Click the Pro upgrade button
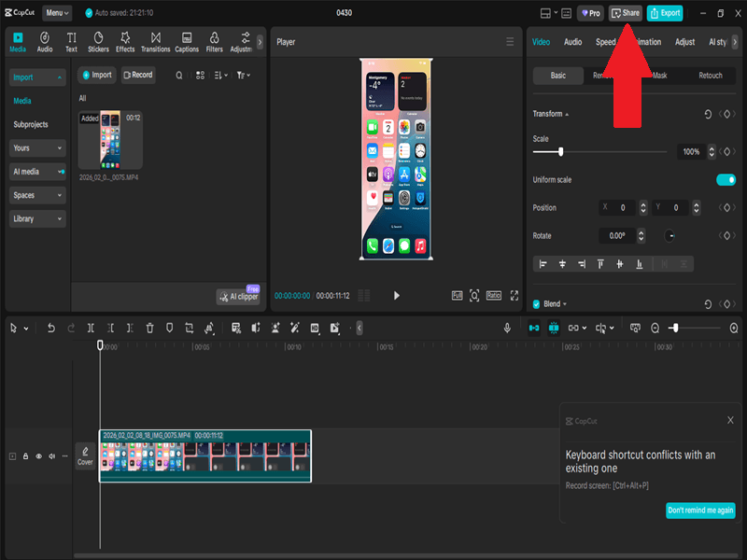Viewport: 747px width, 560px height. [x=591, y=13]
